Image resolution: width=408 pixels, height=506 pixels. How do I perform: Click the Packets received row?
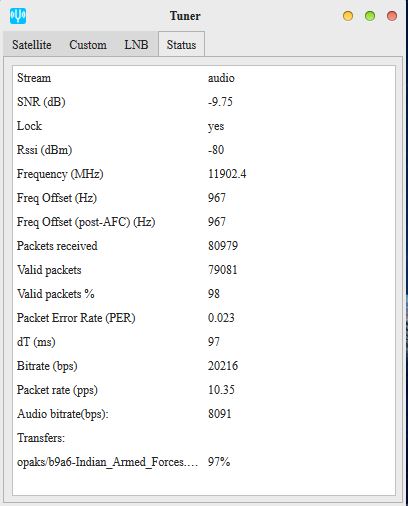click(204, 246)
